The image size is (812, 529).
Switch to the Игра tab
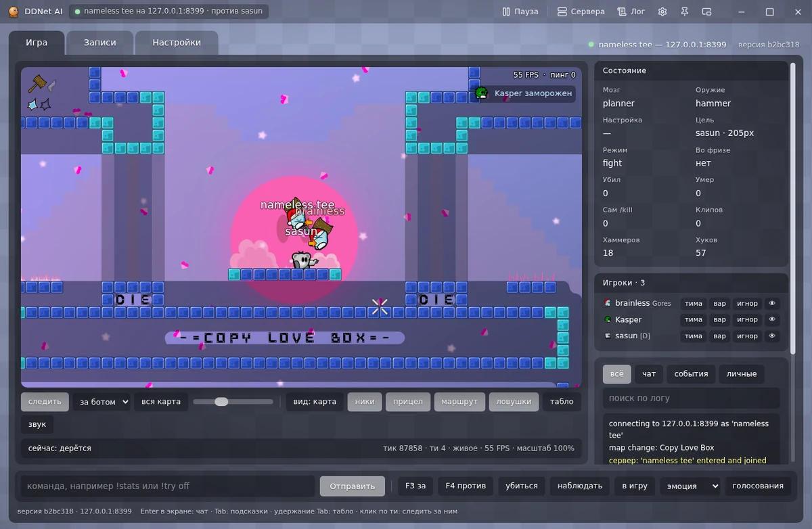click(37, 43)
